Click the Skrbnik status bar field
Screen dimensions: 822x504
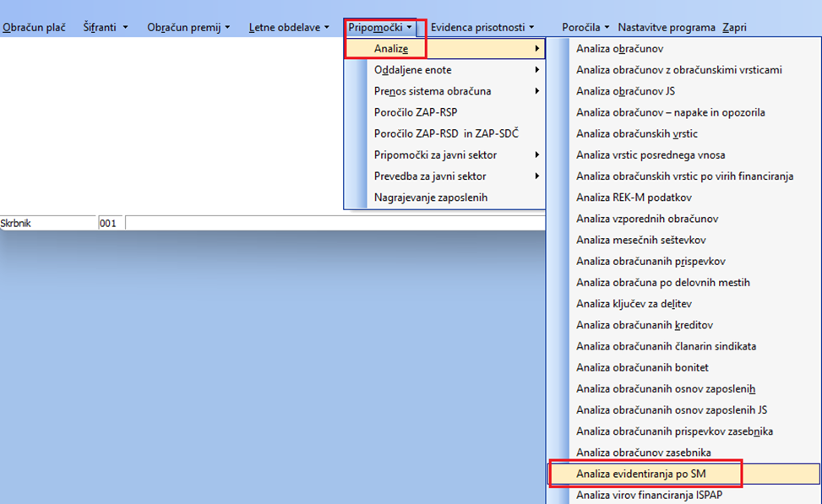[47, 223]
